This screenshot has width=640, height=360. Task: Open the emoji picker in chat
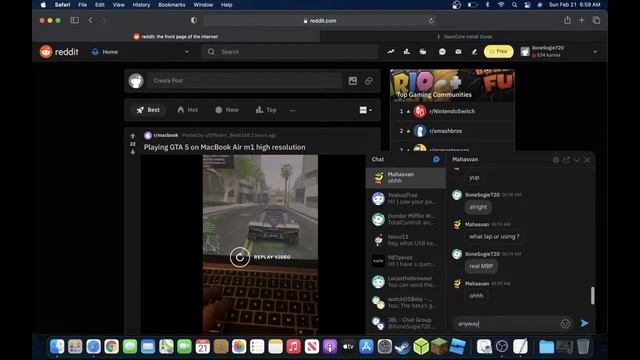(565, 324)
